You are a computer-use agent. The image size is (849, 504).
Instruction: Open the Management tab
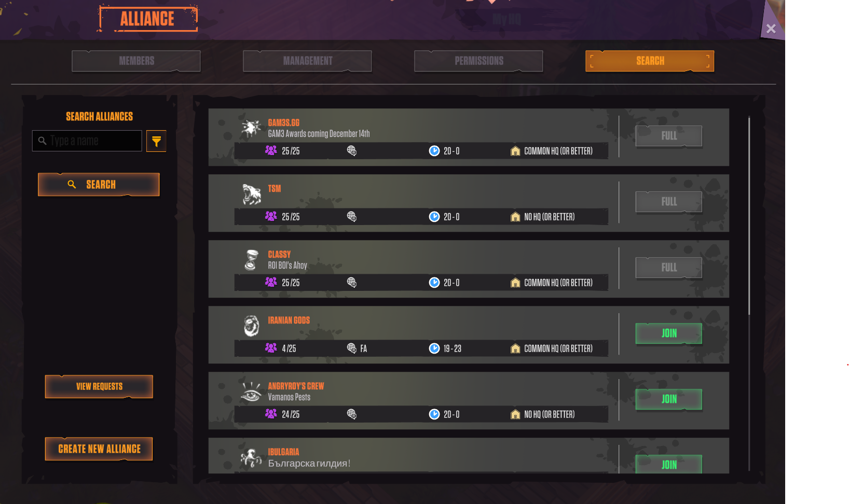[x=307, y=61]
